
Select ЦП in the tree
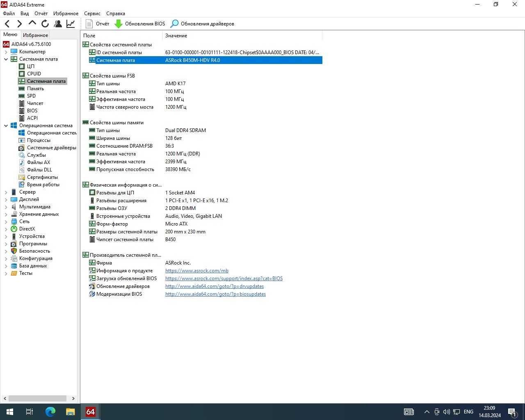coord(31,66)
